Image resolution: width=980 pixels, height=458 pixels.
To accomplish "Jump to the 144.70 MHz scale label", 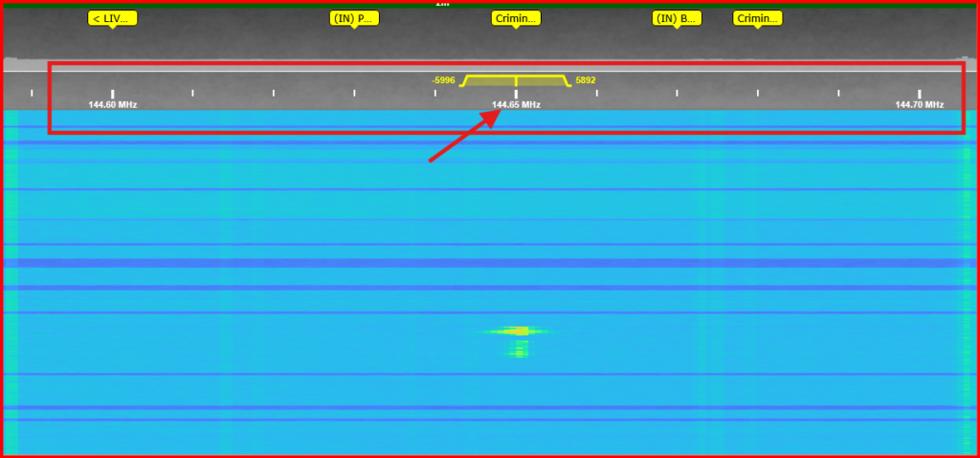I will (919, 105).
